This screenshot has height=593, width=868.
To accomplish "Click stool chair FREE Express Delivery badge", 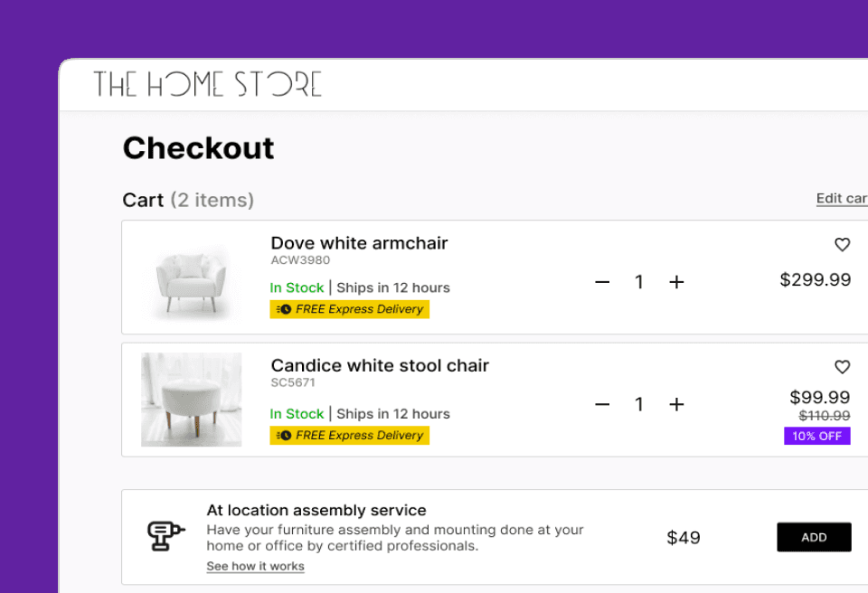I will (349, 435).
